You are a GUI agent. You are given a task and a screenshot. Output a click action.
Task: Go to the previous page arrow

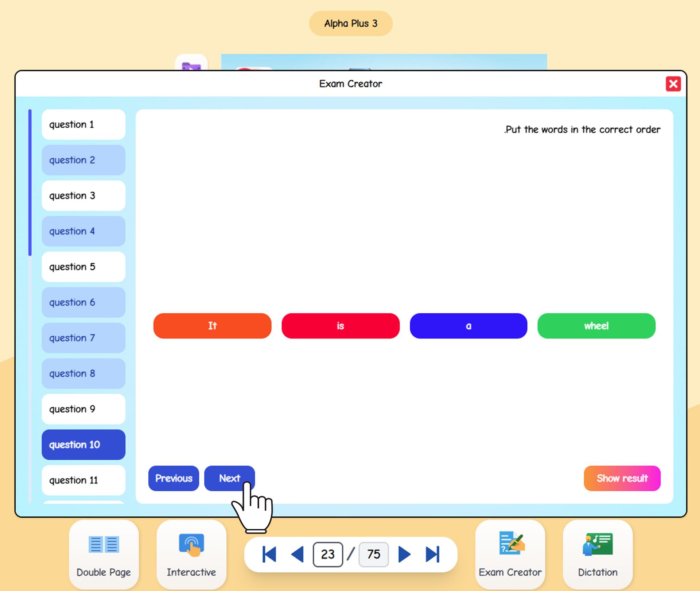point(297,555)
